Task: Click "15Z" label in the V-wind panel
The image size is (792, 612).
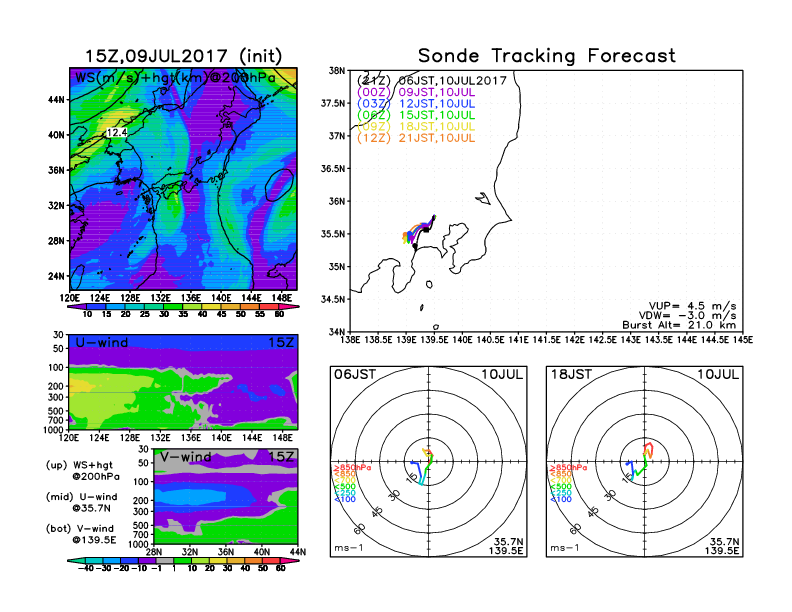Action: click(x=281, y=457)
